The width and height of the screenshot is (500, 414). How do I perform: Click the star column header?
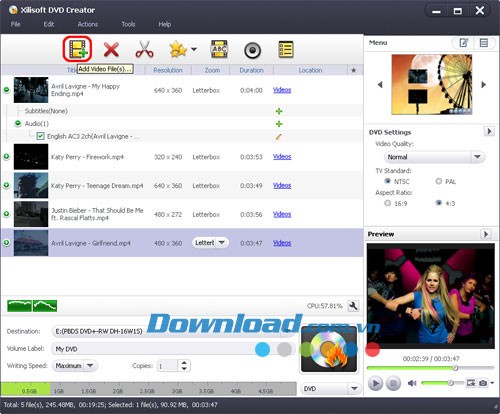pyautogui.click(x=354, y=70)
